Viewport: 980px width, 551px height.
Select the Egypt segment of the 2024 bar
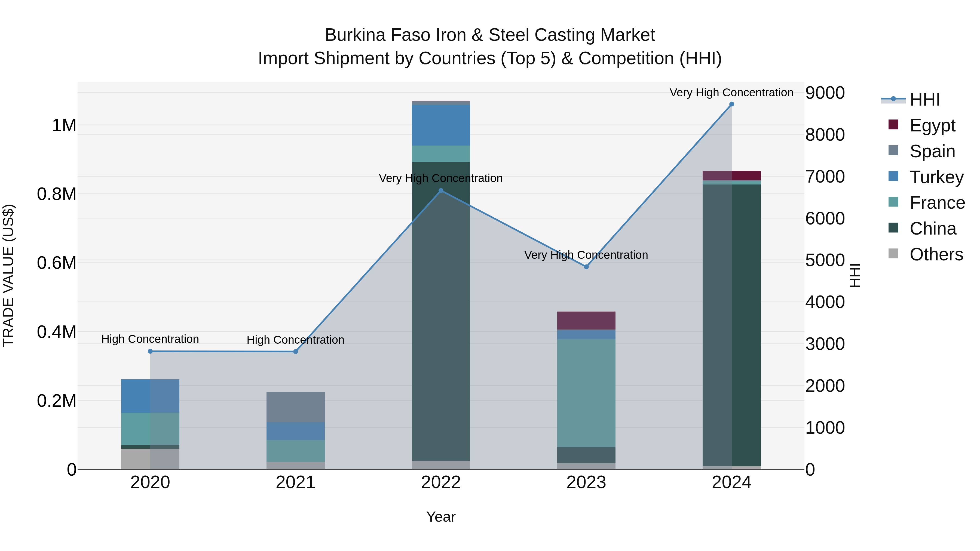click(731, 176)
